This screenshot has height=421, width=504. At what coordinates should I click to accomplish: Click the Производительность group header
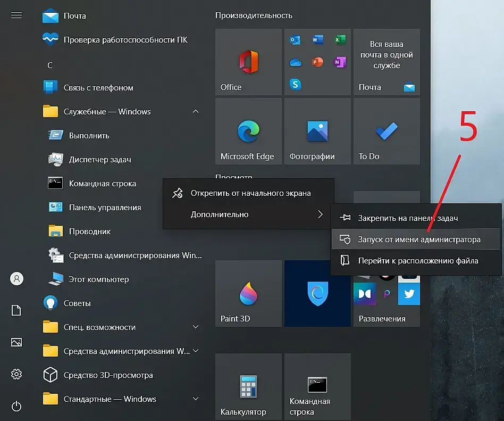pos(254,15)
